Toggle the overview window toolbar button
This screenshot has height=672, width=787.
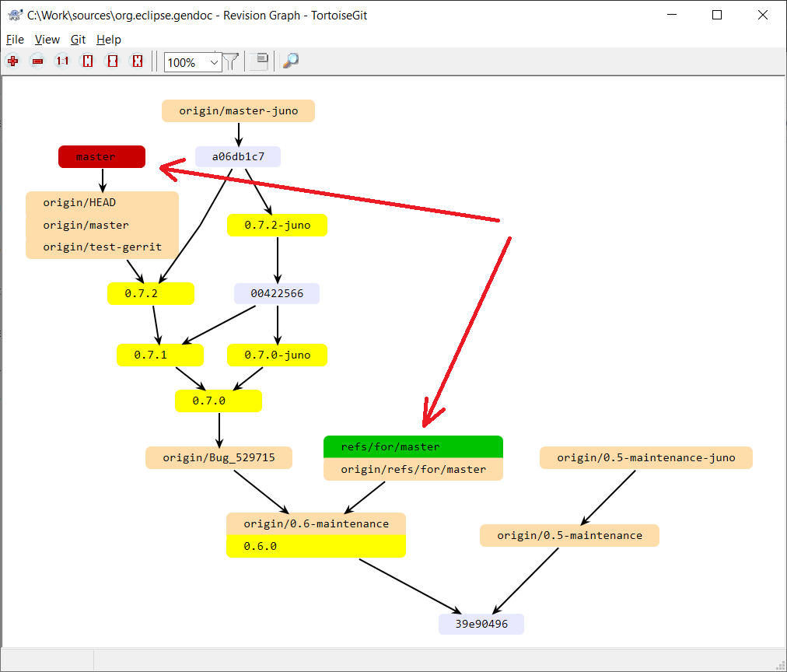[261, 61]
